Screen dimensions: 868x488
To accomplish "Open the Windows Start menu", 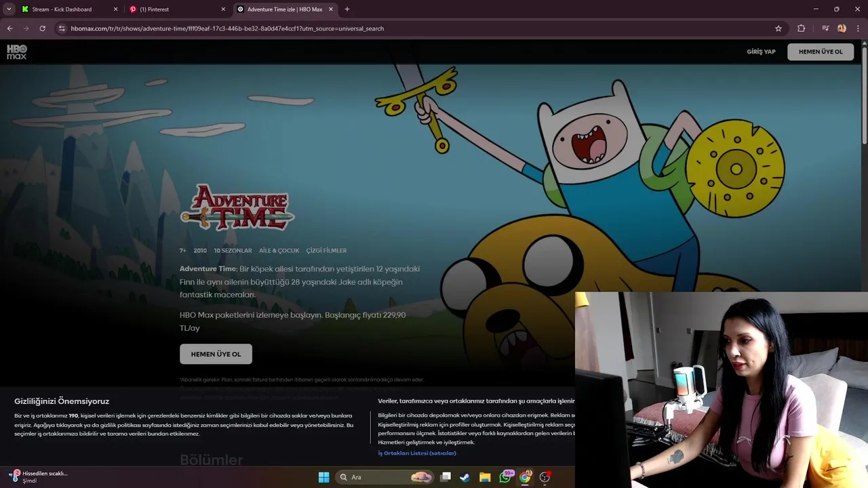I will [x=324, y=477].
